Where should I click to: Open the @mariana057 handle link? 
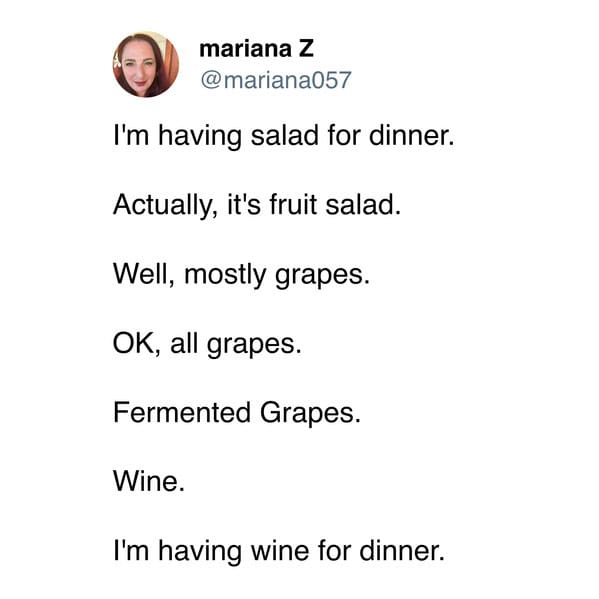[276, 80]
